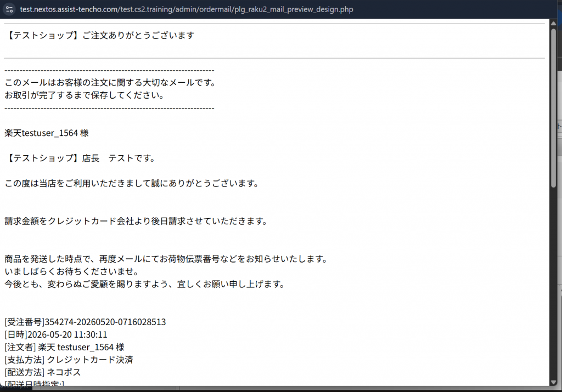
Task: Grab the vertical scrollbar thumb
Action: [553, 107]
